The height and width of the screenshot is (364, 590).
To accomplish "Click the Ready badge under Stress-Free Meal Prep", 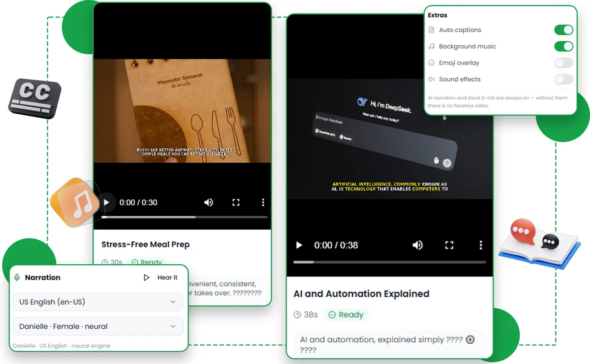I will [147, 262].
